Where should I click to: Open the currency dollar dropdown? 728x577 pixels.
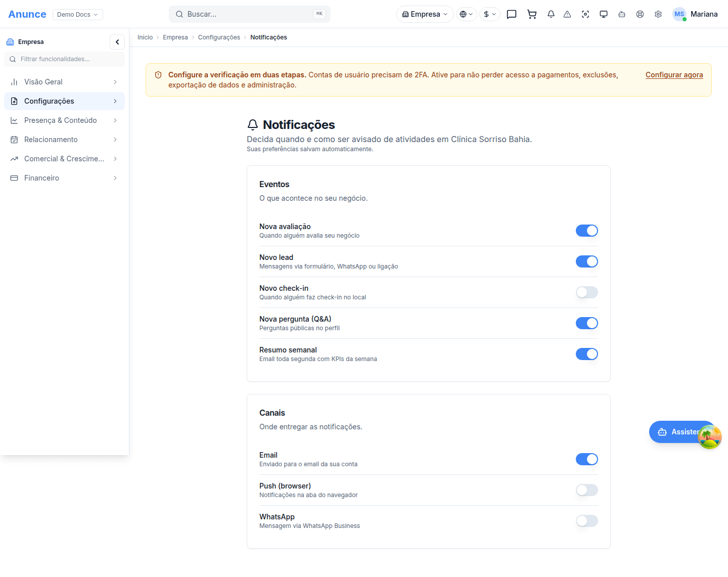coord(490,14)
